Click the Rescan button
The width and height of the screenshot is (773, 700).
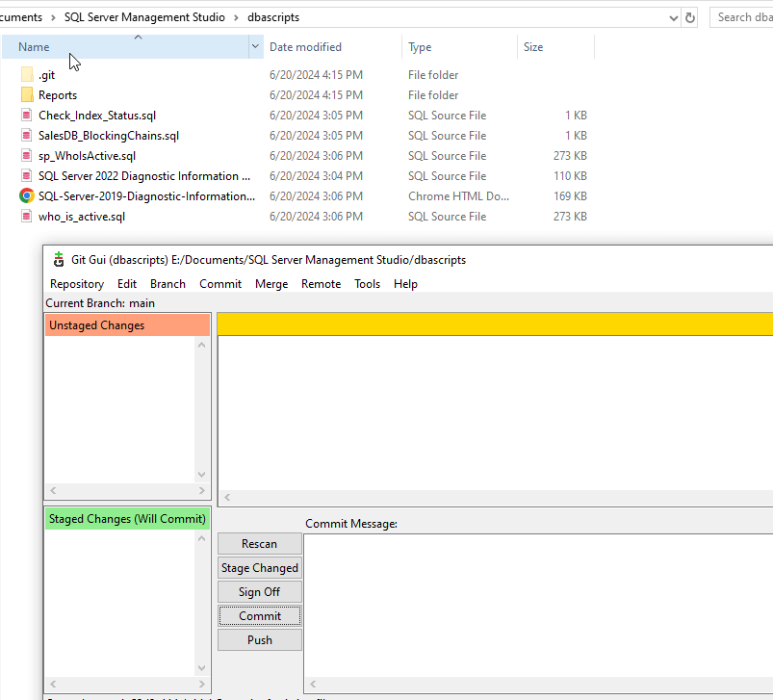point(260,544)
